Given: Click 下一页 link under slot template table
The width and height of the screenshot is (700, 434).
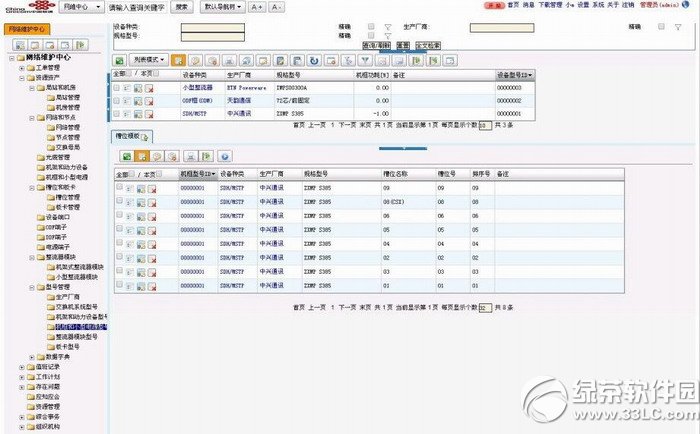Looking at the screenshot, I should pos(348,308).
